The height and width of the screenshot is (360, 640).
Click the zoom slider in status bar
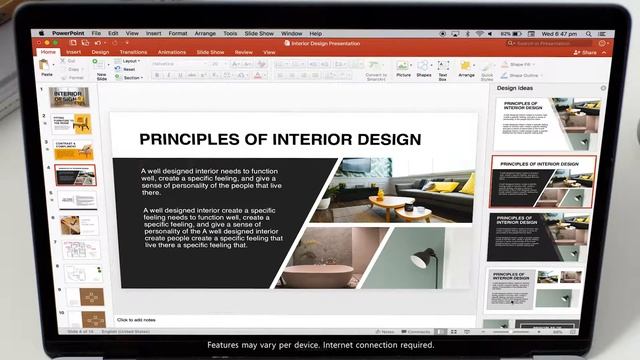pyautogui.click(x=511, y=332)
